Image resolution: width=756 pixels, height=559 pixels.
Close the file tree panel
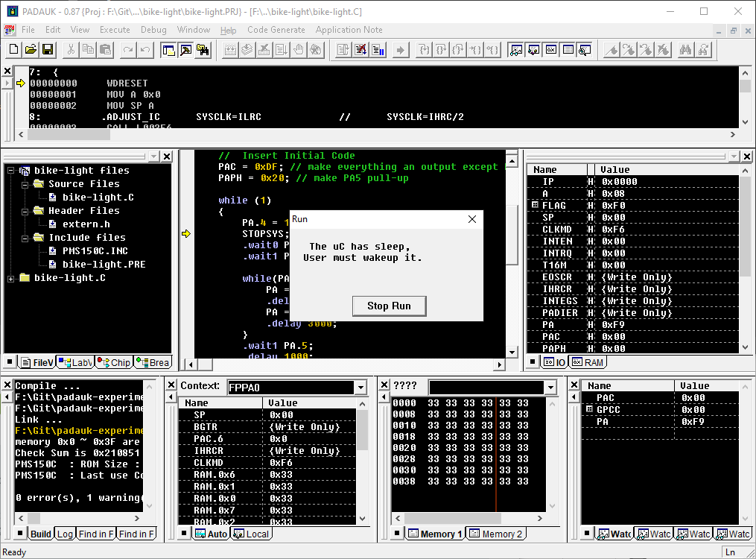[x=167, y=157]
